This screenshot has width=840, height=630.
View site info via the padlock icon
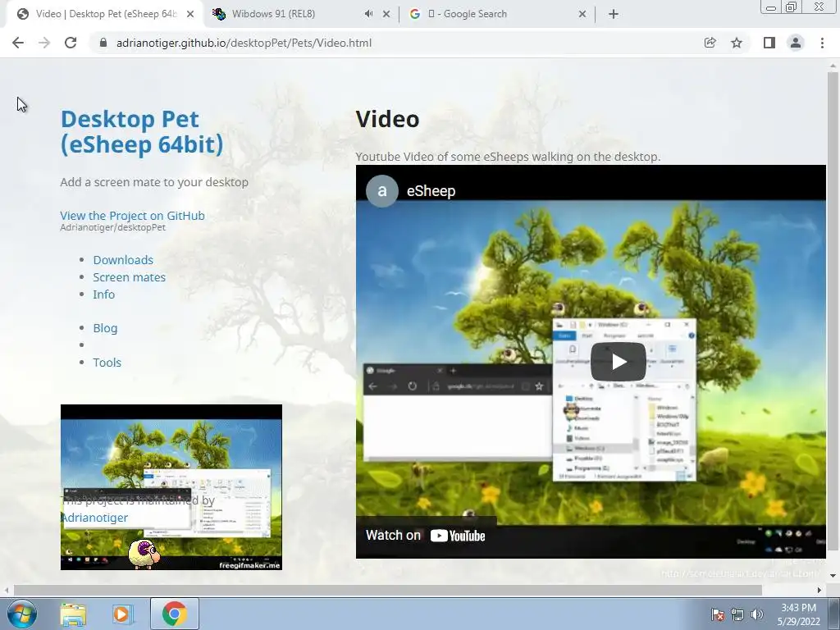pos(103,43)
